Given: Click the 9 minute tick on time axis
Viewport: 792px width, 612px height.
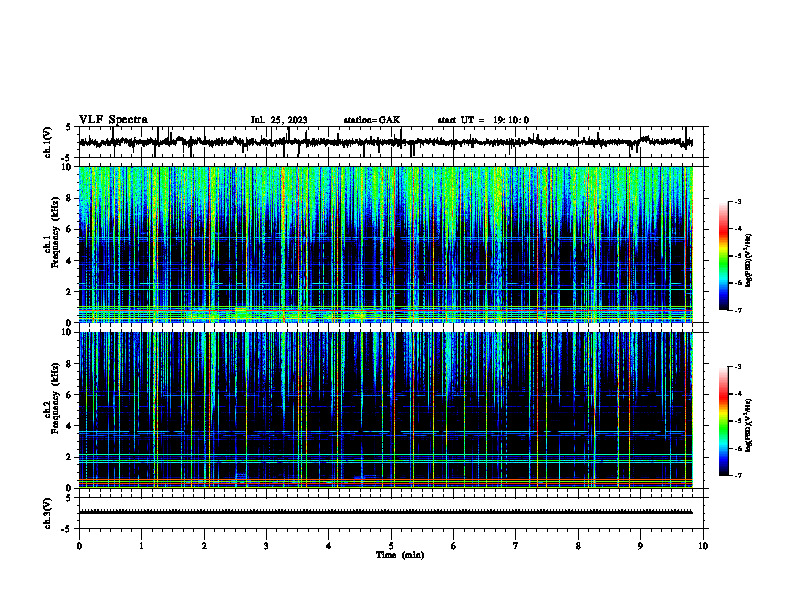Looking at the screenshot, I should tap(640, 546).
